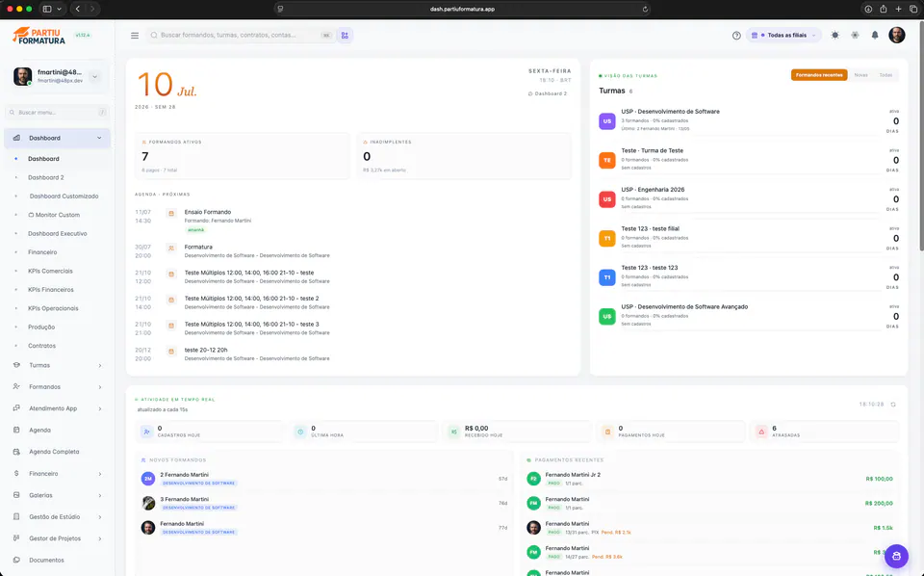The width and height of the screenshot is (924, 576).
Task: Open the notifications bell icon
Action: 875,36
